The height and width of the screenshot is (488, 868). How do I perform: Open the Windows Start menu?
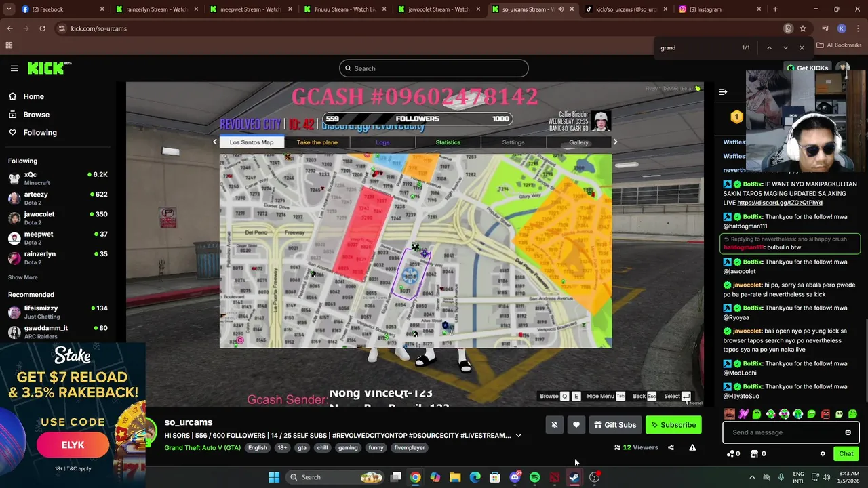274,477
